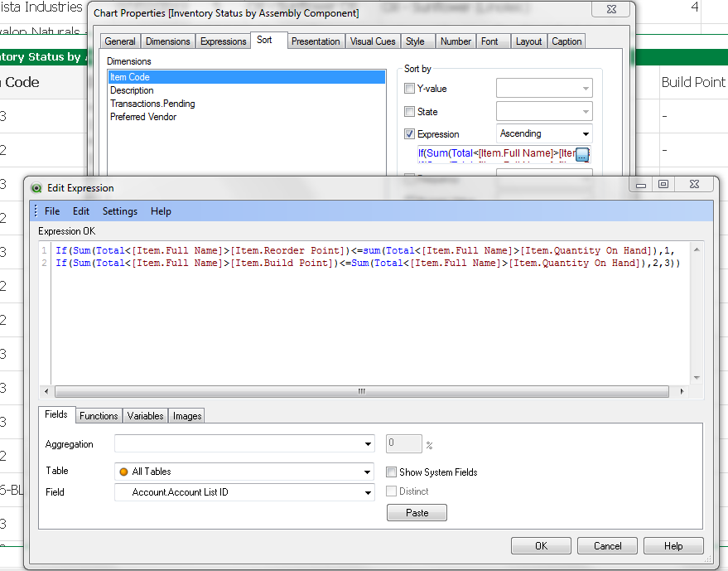The height and width of the screenshot is (571, 728).
Task: Click the sort expression field in Chart Properties
Action: coord(497,154)
